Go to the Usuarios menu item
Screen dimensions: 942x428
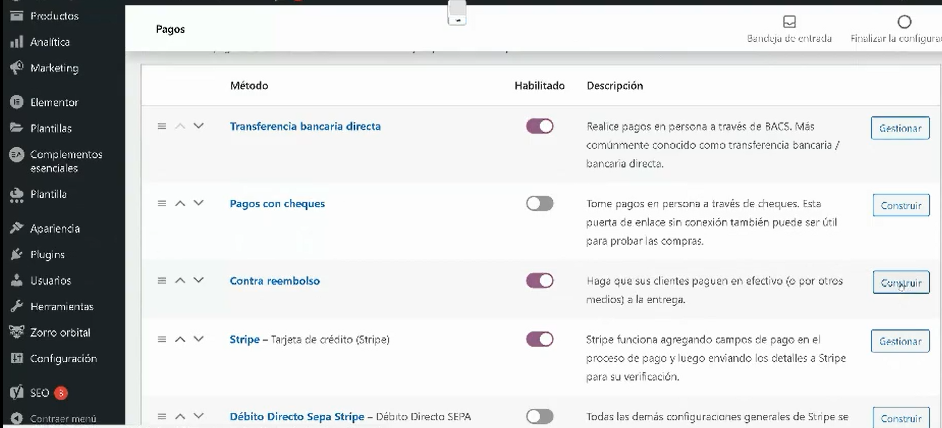click(50, 281)
